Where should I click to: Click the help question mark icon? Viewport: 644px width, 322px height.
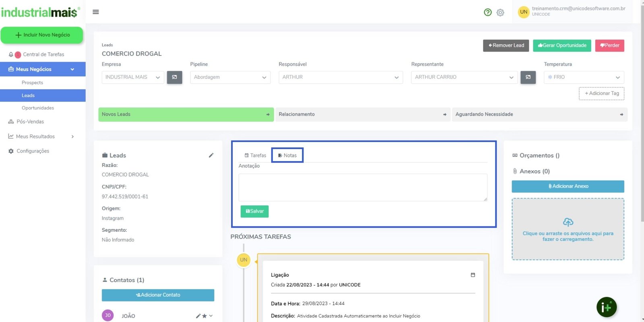[x=488, y=12]
